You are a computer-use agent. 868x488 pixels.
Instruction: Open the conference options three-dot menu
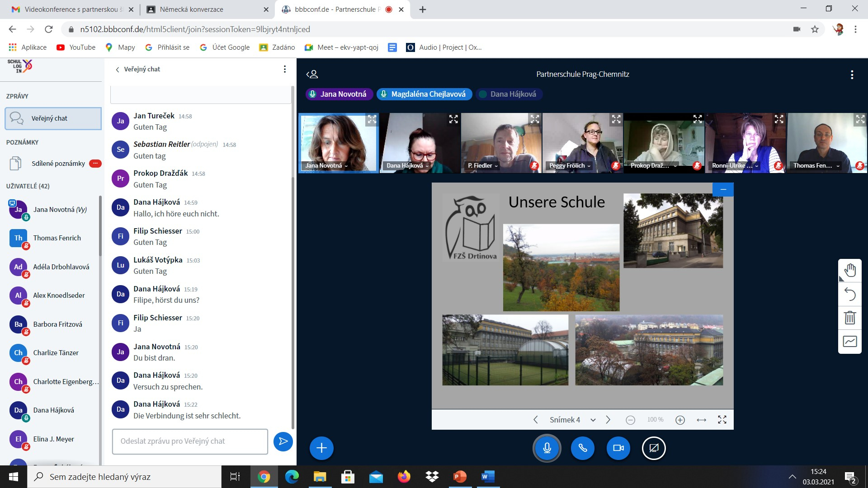coord(852,75)
